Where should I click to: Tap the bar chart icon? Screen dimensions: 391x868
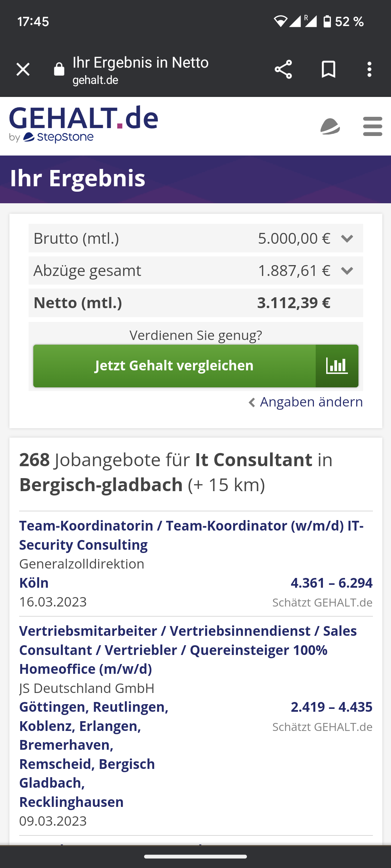(x=337, y=366)
